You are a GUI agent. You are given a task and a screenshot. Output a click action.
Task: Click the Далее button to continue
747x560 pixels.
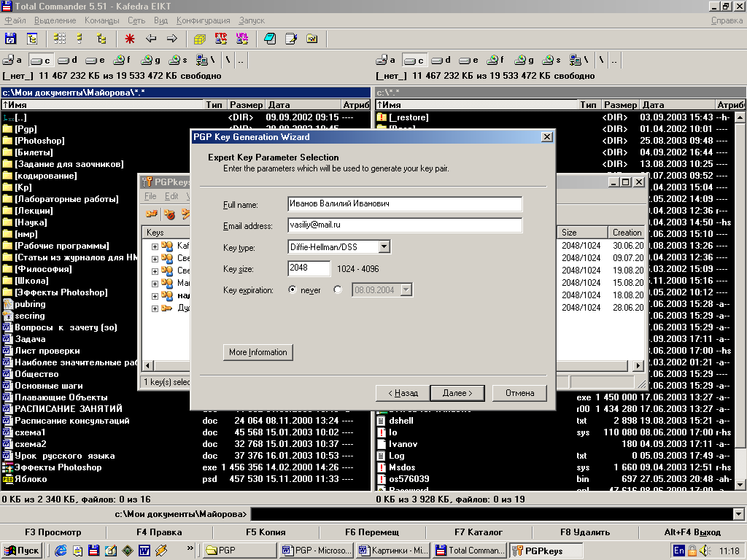click(x=457, y=393)
